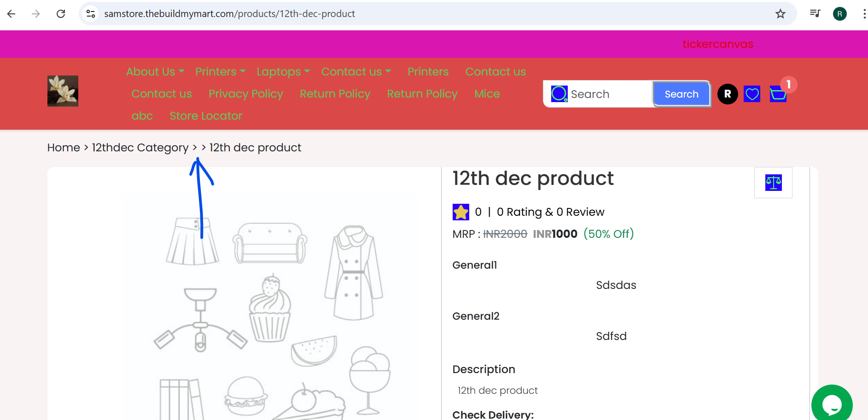This screenshot has width=868, height=420.
Task: Click the Home breadcrumb link
Action: tap(64, 148)
